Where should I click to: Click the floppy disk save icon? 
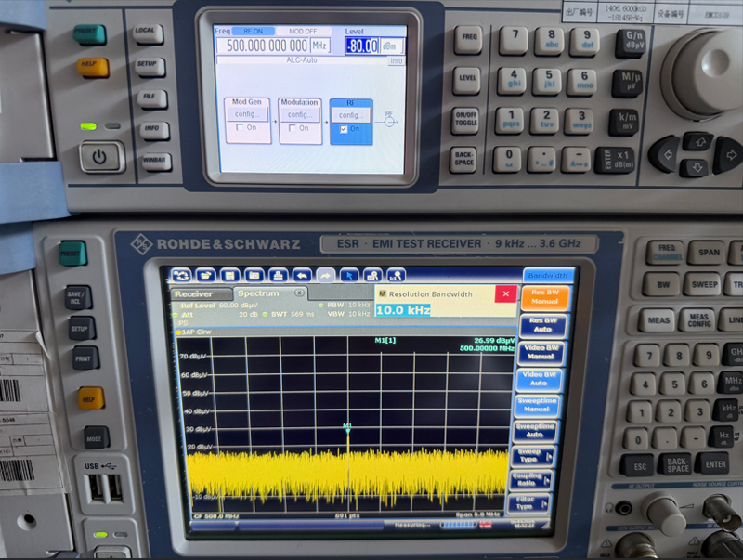pos(230,275)
